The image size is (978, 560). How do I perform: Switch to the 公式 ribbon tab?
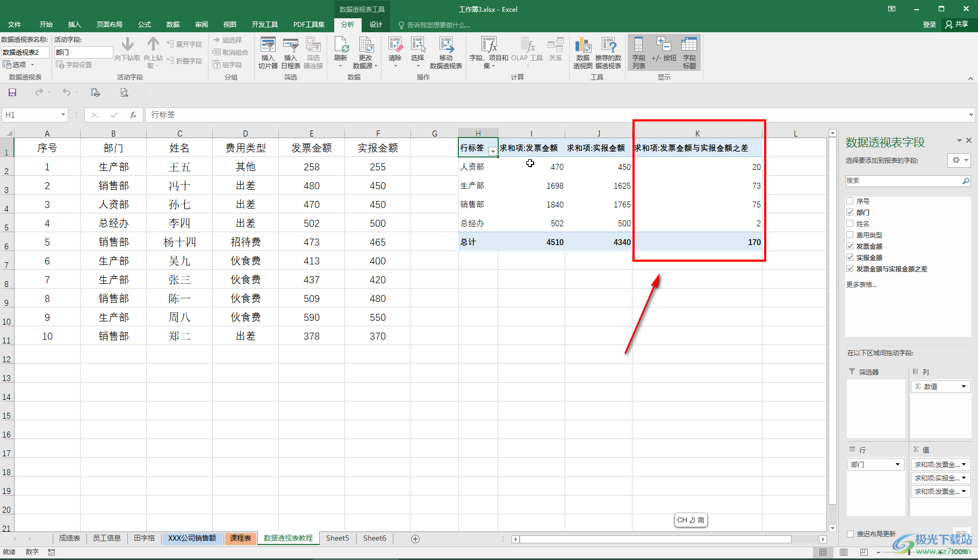(x=145, y=24)
